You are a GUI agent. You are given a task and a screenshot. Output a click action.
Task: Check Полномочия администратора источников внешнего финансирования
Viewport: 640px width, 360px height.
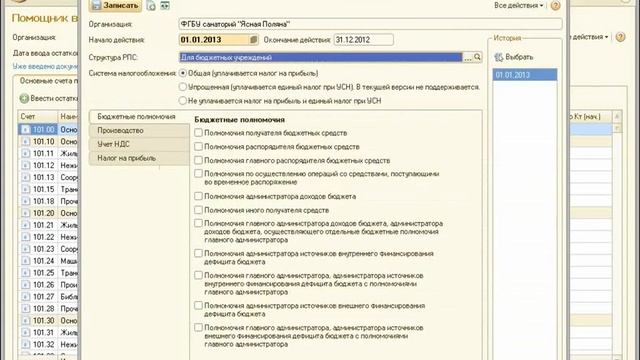point(198,306)
